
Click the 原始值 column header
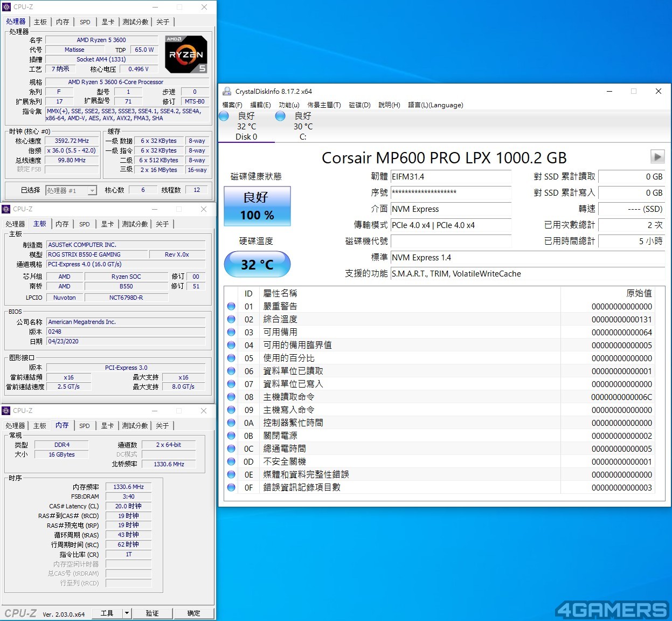639,293
